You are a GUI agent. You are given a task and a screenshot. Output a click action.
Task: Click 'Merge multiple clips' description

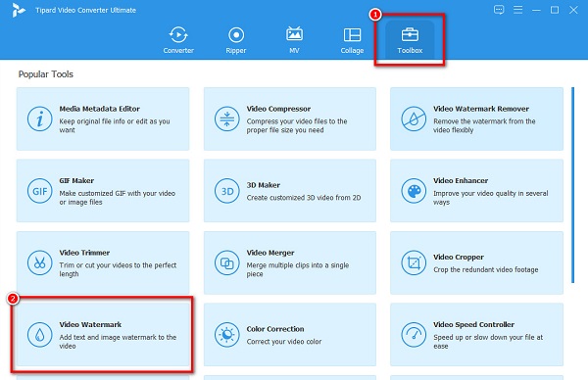coord(298,269)
